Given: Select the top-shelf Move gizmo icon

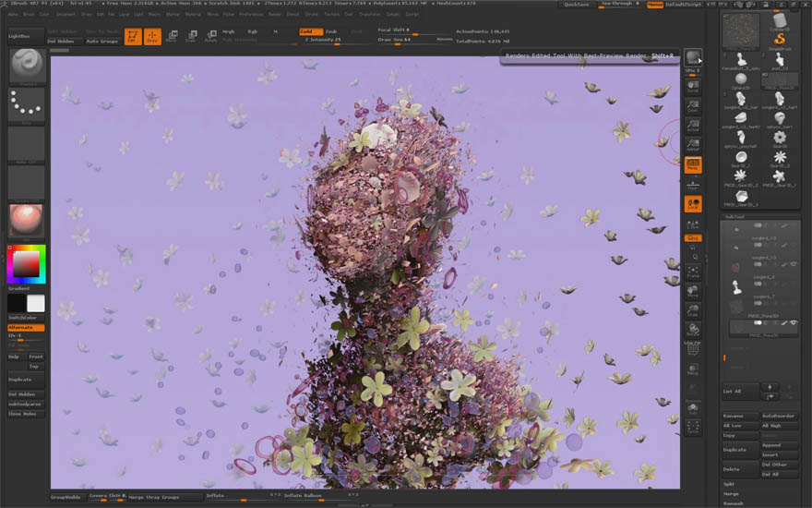Looking at the screenshot, I should (172, 36).
